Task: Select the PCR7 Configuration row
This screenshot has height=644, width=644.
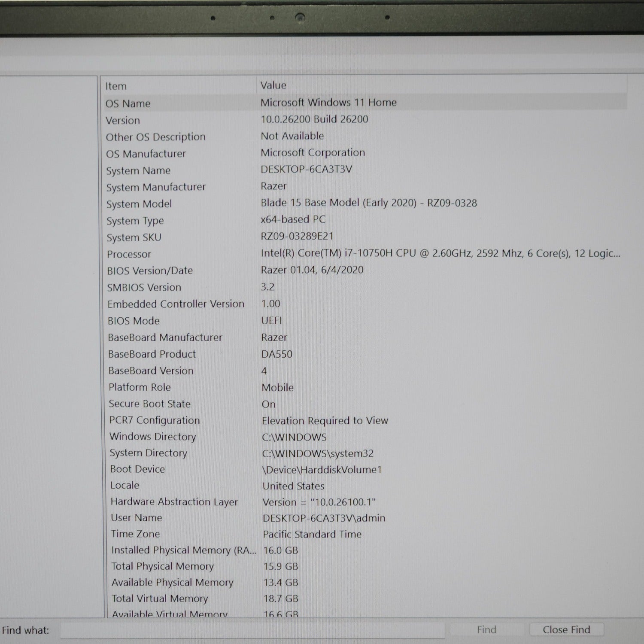Action: coord(154,420)
